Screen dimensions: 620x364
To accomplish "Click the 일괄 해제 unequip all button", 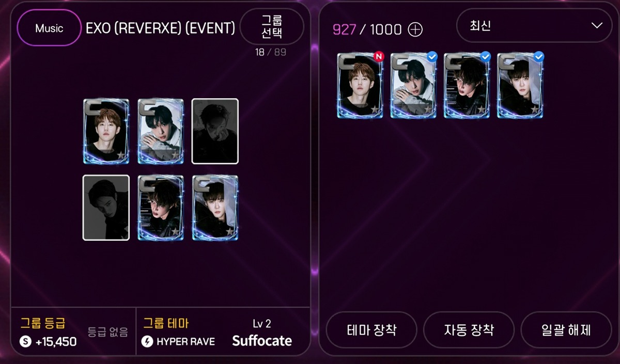I will coord(566,329).
